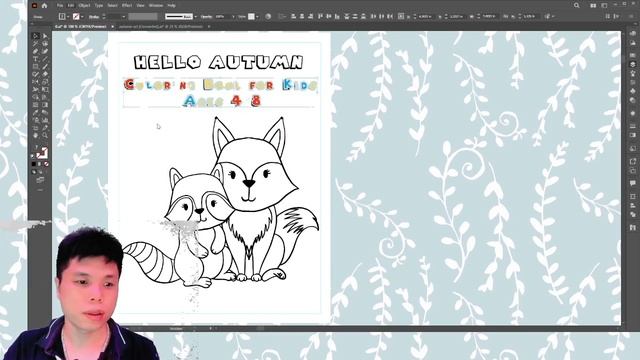Select the Selection tool arrow

(36, 36)
